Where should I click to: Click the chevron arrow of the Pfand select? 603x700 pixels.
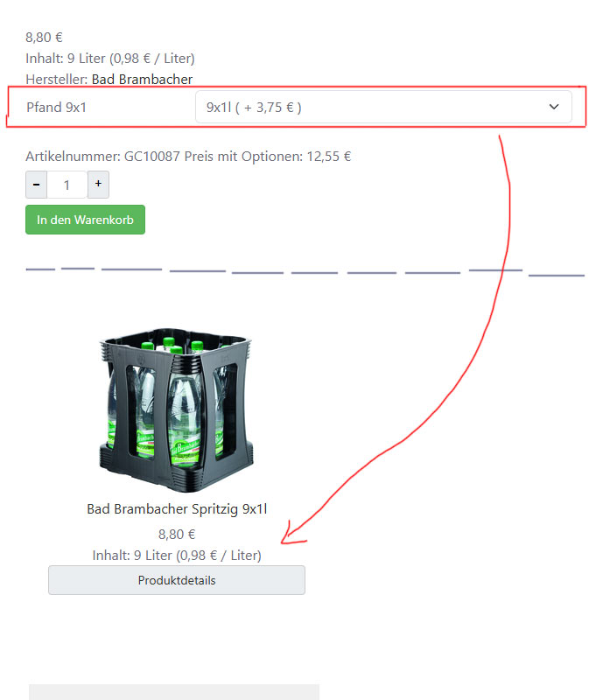click(554, 107)
